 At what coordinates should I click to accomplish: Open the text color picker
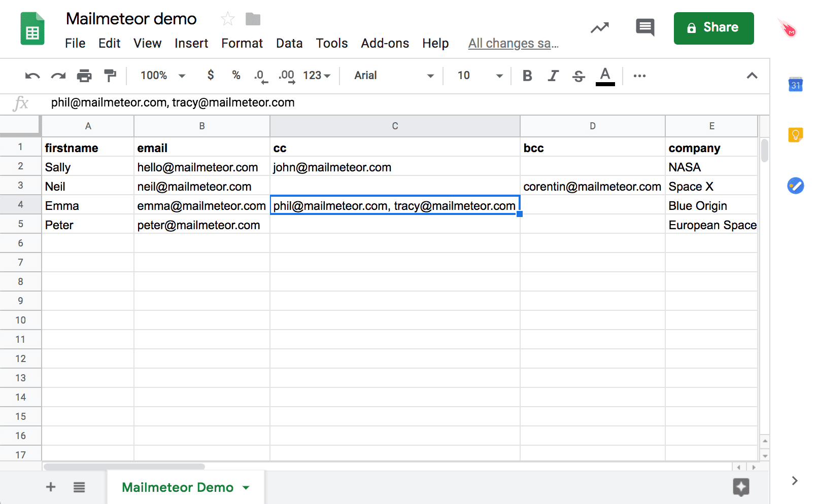click(604, 76)
